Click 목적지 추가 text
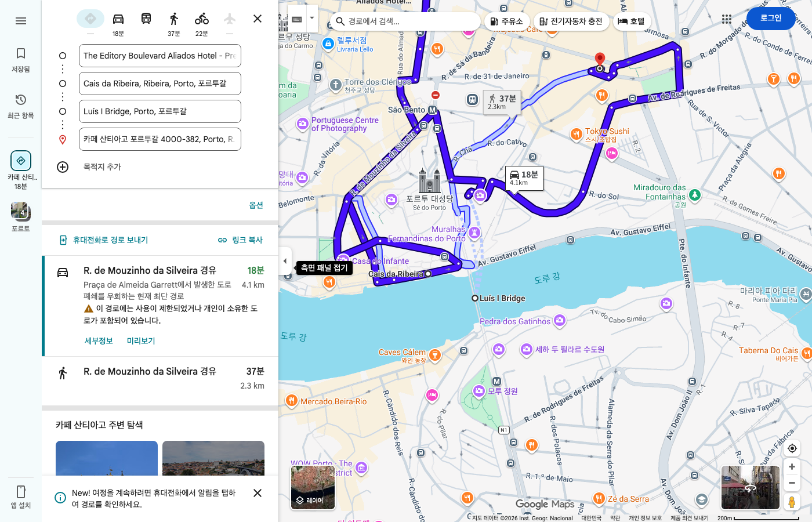 pos(102,167)
